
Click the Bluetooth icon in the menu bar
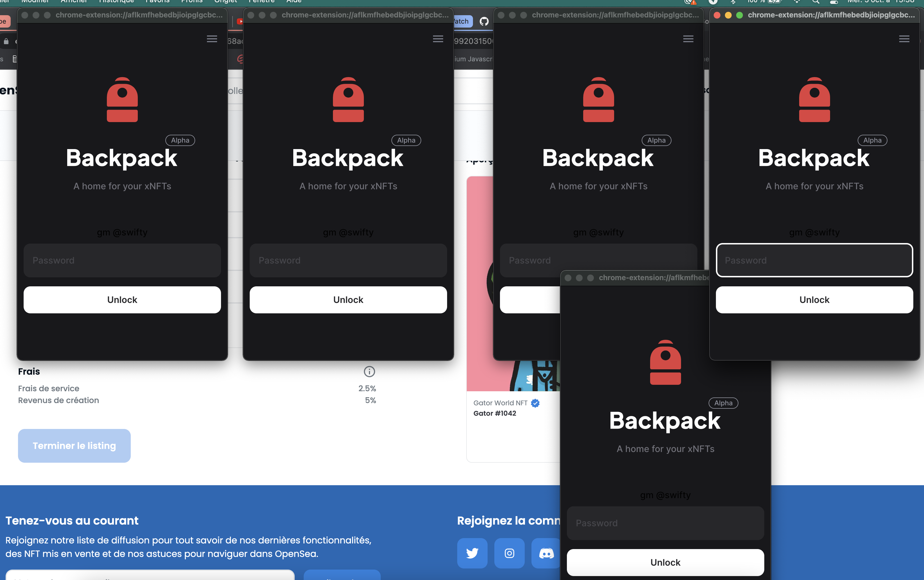coord(733,1)
